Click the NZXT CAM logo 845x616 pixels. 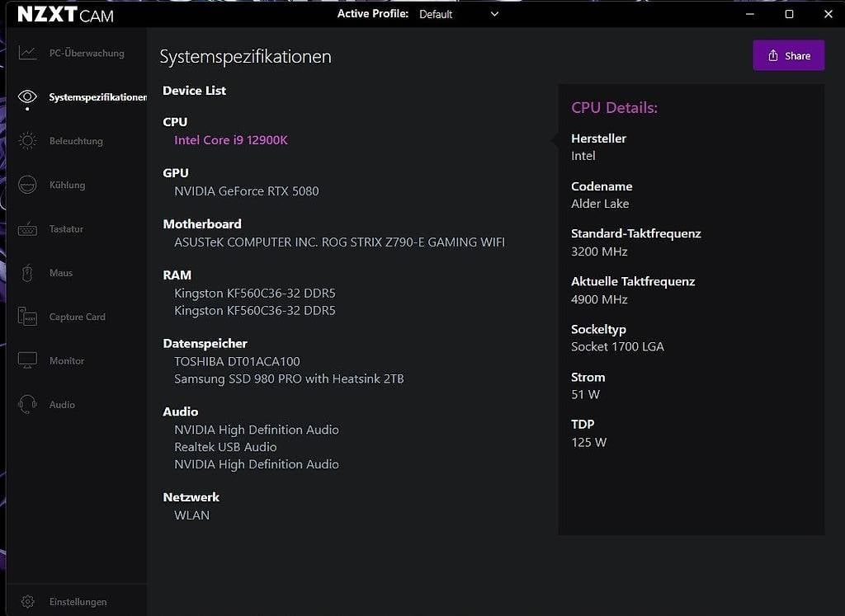(65, 15)
